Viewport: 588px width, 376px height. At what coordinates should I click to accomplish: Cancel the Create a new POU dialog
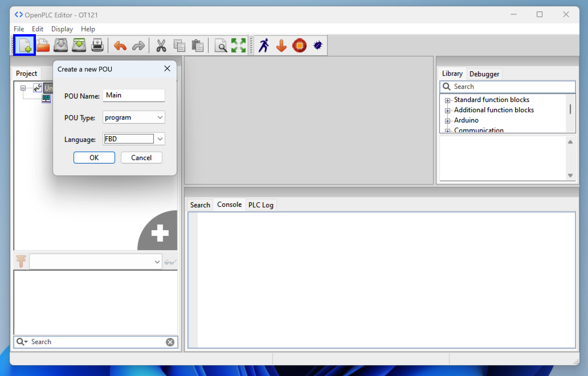click(141, 158)
